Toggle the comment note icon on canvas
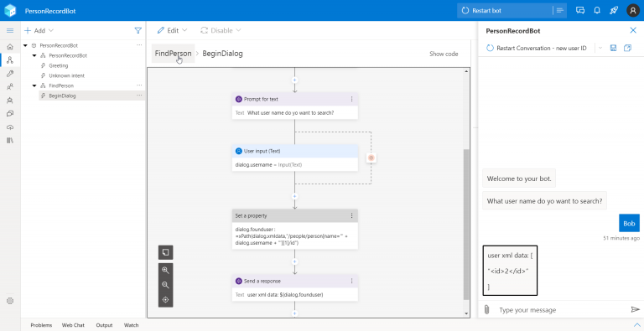The height and width of the screenshot is (331, 644). coord(165,252)
